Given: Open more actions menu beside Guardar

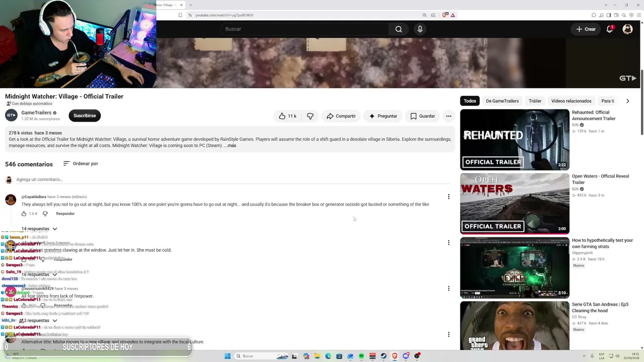Looking at the screenshot, I should (x=449, y=116).
